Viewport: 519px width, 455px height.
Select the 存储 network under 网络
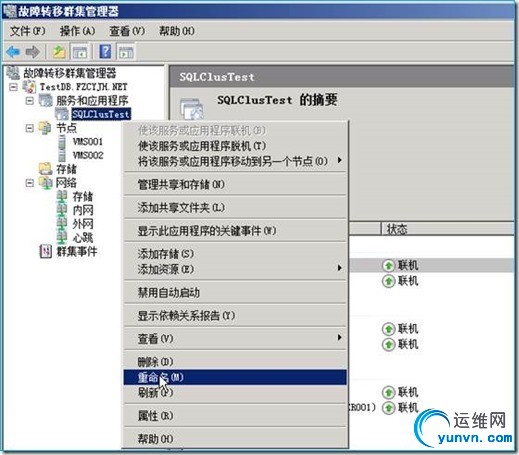(83, 196)
